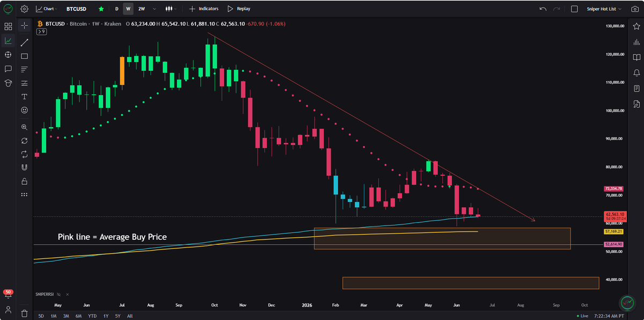Select the text-lines drawing tool icon
This screenshot has width=644, height=320.
pyautogui.click(x=24, y=69)
